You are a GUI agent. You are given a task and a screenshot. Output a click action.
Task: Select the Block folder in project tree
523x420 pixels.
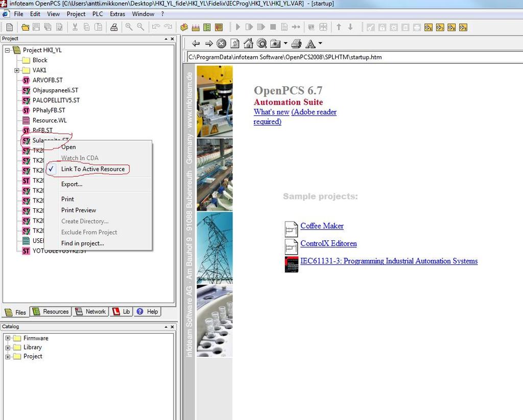coord(40,60)
